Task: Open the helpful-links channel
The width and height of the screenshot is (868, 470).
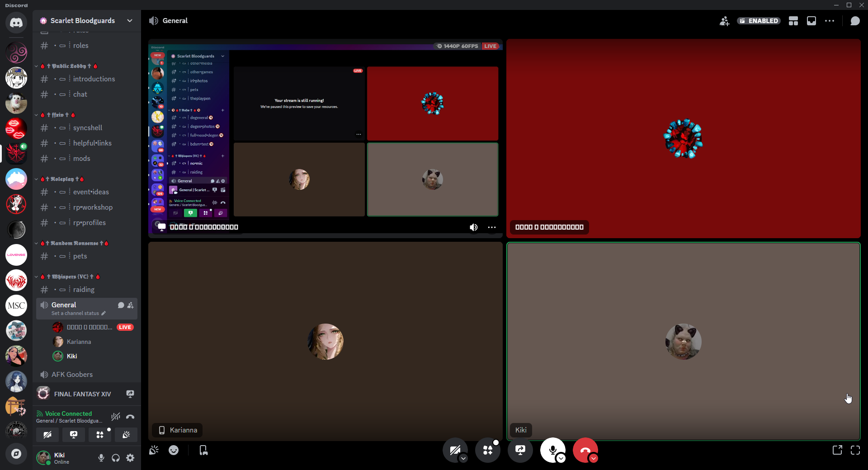Action: coord(87,143)
